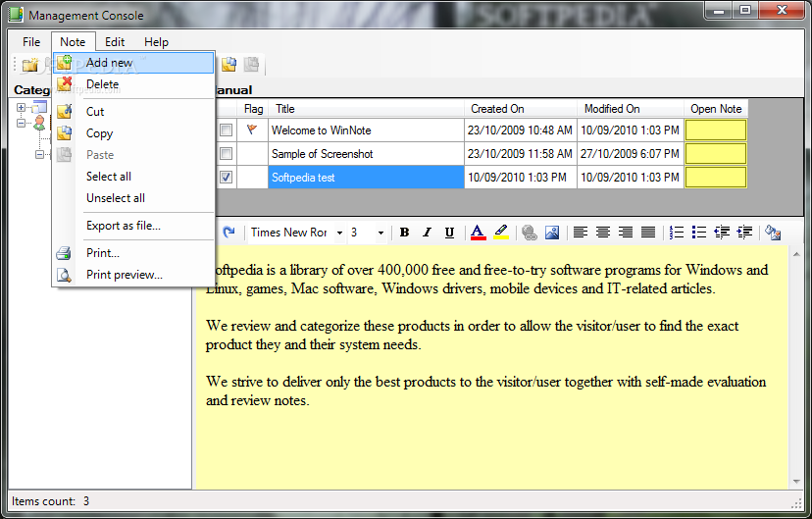Click the font color icon (red A)
The width and height of the screenshot is (812, 519).
click(478, 233)
